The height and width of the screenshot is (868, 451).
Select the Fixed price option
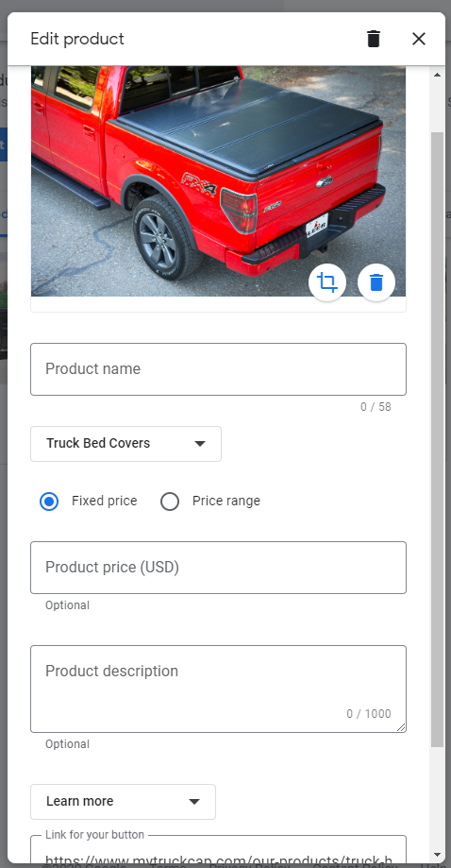point(49,502)
